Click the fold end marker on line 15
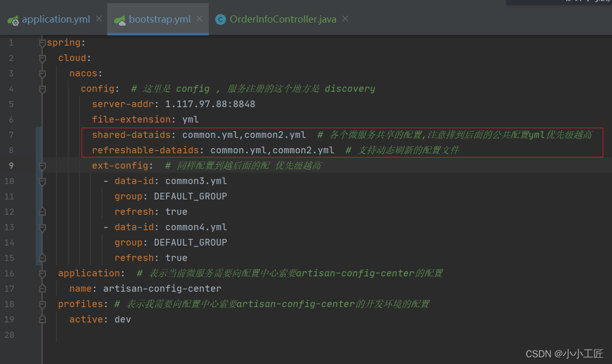612x364 pixels. tap(43, 257)
